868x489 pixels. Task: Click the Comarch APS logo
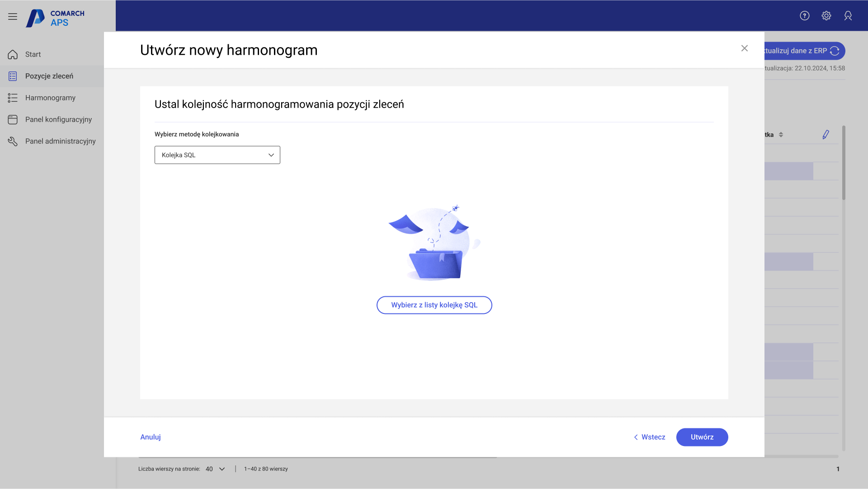55,18
